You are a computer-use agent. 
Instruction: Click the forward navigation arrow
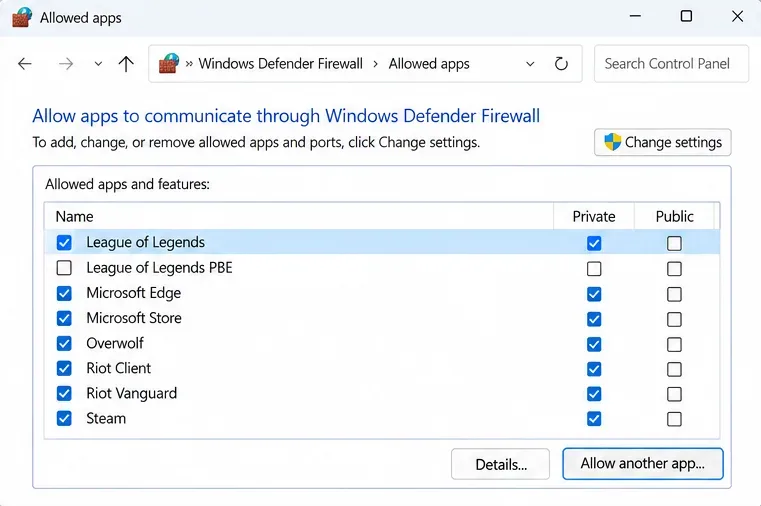click(66, 64)
